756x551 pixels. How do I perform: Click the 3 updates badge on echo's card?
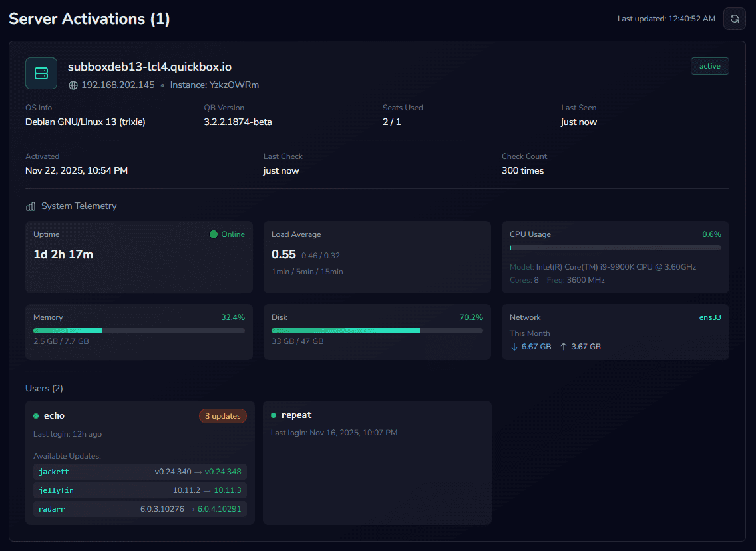222,415
